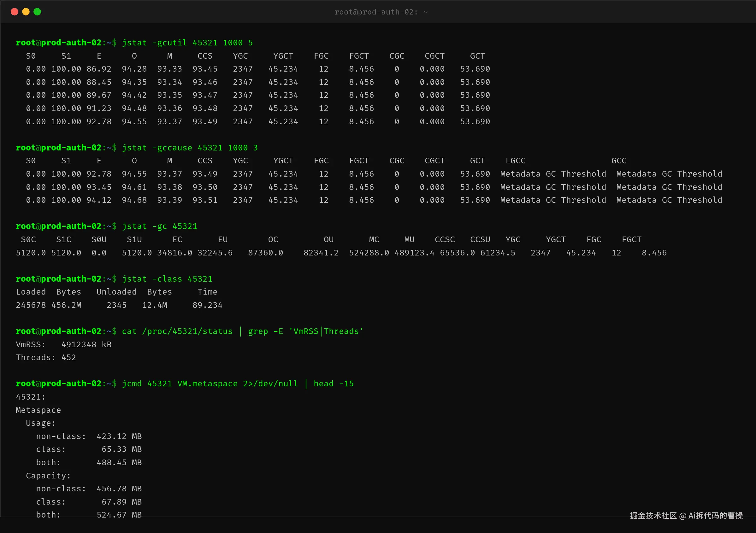
Task: Click the GCC column header
Action: [619, 161]
